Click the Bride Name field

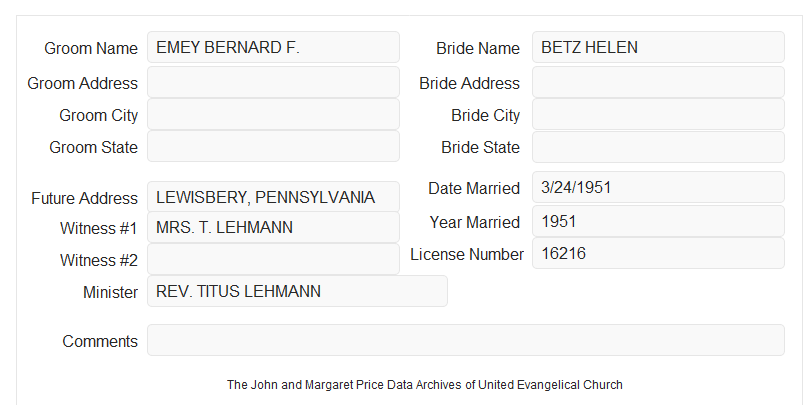click(658, 47)
